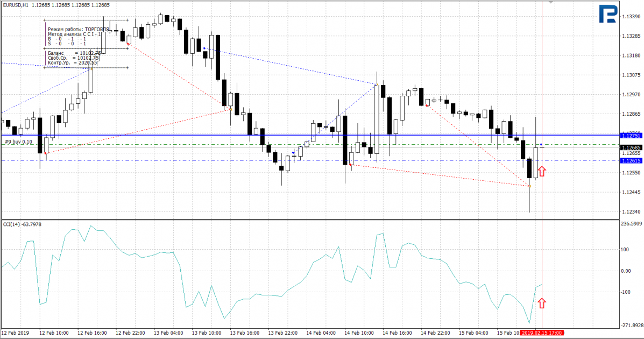This screenshot has height=339, width=644.
Task: Click the 1.12685 current price label
Action: (631, 147)
